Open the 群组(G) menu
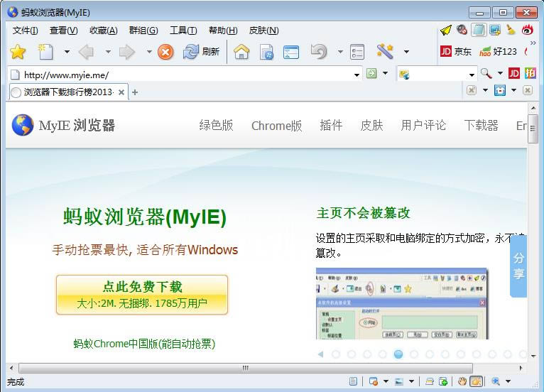544x392 pixels. pos(143,31)
